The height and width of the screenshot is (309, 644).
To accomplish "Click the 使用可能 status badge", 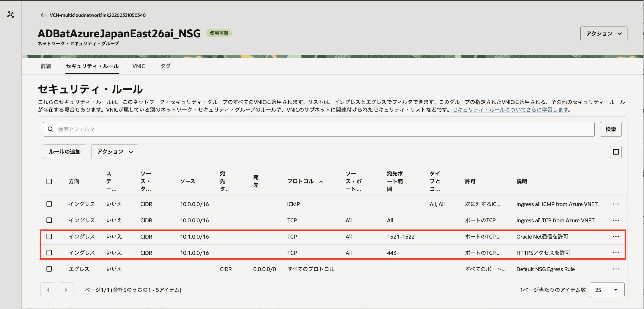I will tap(219, 33).
